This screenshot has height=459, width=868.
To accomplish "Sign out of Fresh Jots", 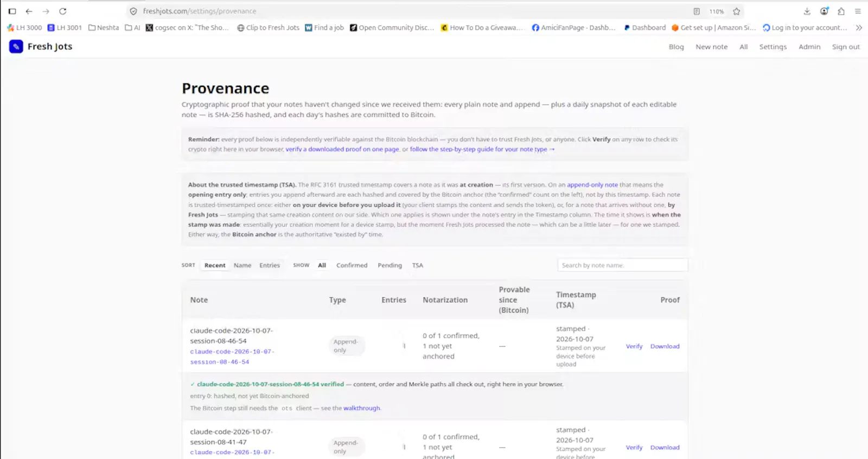I will click(x=846, y=47).
